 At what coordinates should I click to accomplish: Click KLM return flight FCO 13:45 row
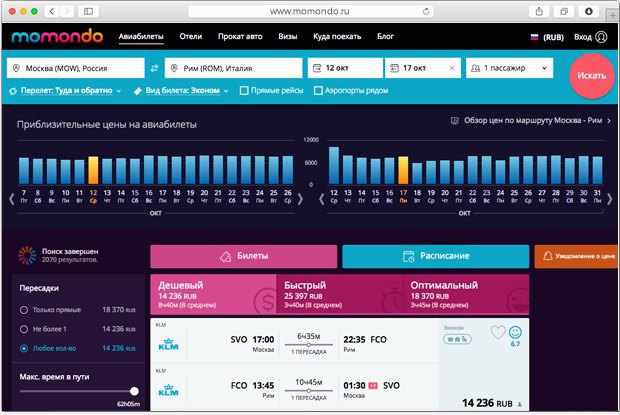294,388
